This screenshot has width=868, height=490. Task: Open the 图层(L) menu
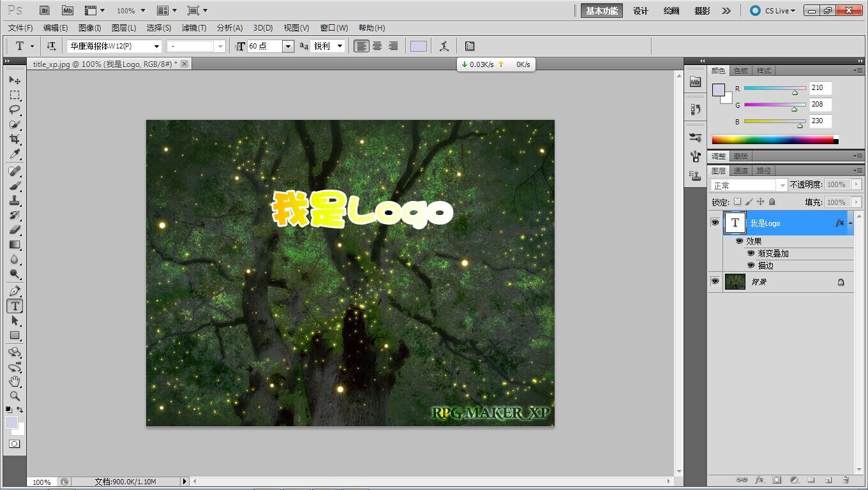124,28
